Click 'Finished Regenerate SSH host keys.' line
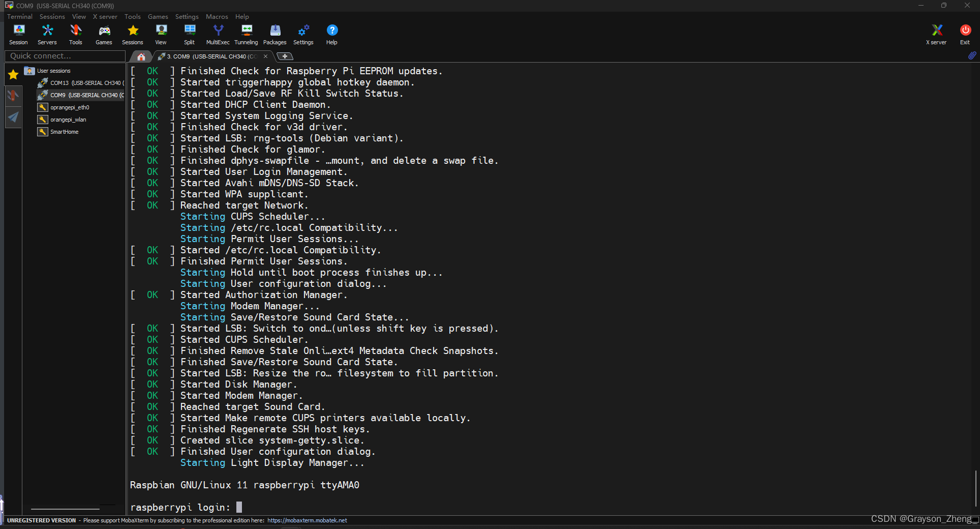This screenshot has width=980, height=529. (275, 429)
